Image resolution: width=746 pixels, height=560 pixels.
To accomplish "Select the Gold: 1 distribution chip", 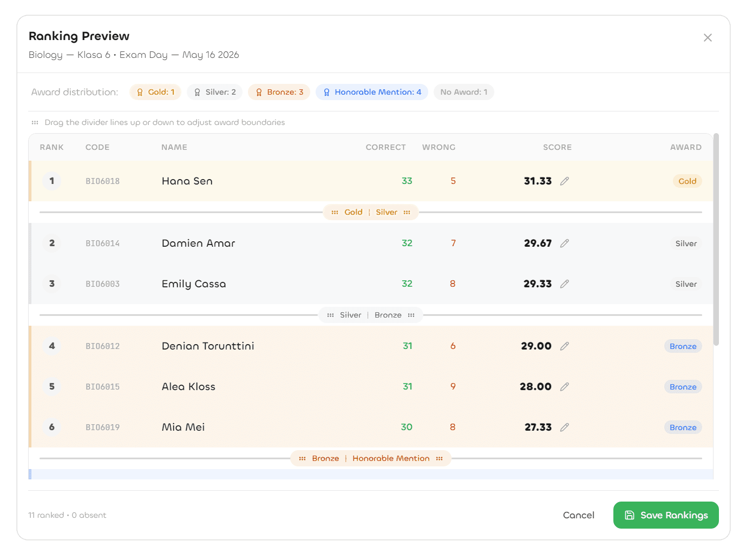I will 155,92.
